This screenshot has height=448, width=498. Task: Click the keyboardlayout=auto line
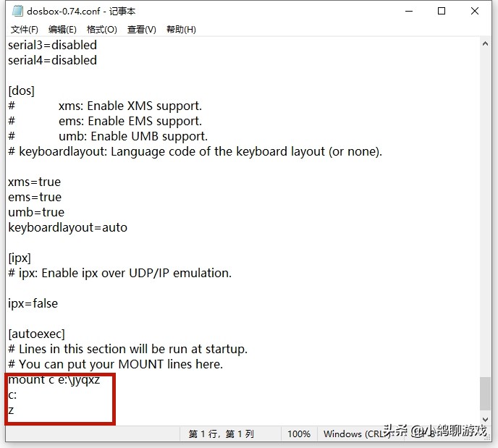point(67,228)
